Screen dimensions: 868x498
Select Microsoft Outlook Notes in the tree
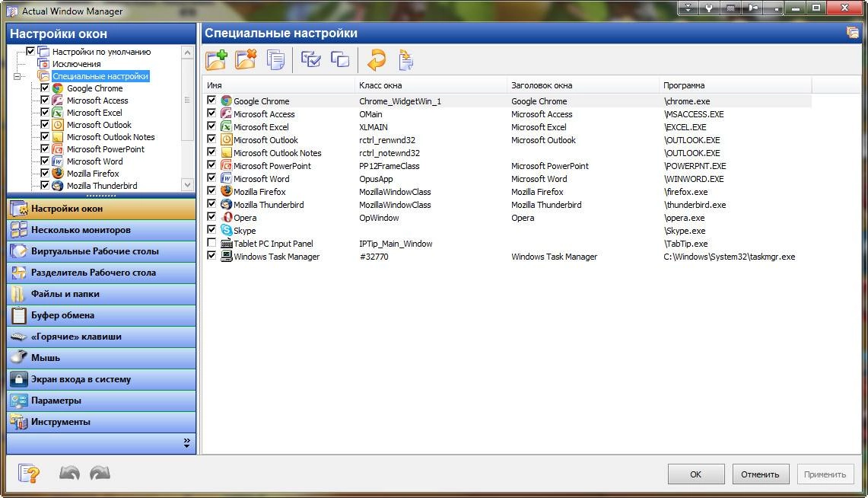(111, 137)
